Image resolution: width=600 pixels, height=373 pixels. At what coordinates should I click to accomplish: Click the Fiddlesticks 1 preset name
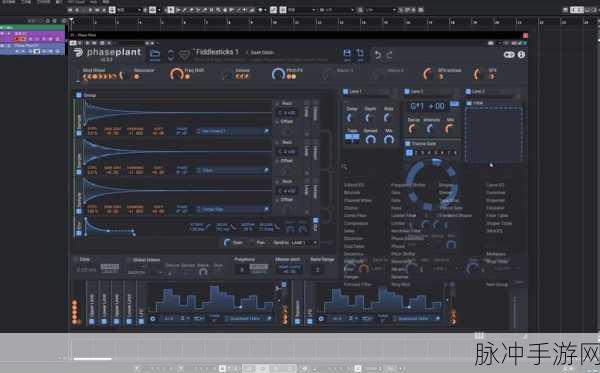coord(217,52)
